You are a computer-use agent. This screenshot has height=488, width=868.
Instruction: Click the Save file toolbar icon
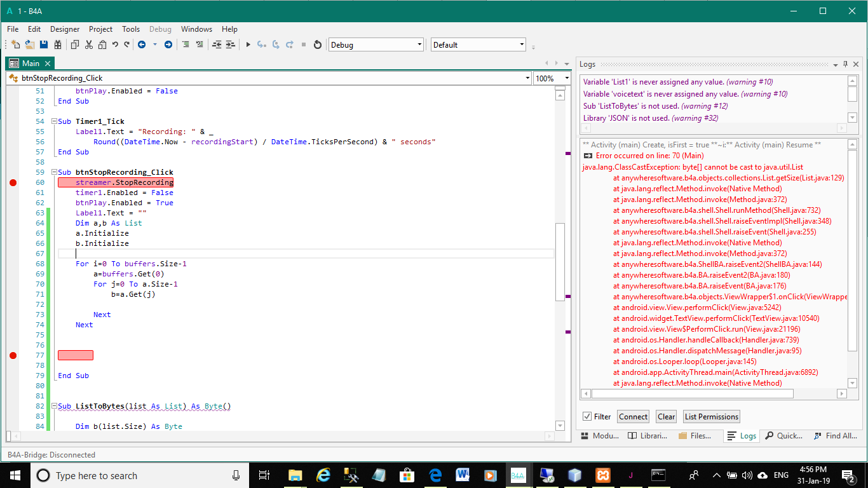[x=44, y=44]
